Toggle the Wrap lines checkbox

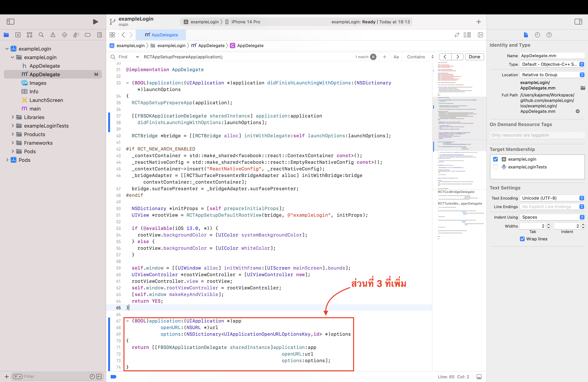coord(522,239)
